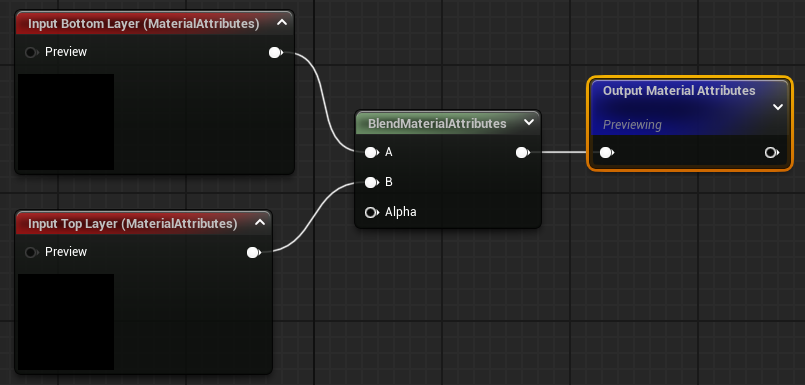Select the BlendMaterialAttributes node header
The image size is (805, 385).
437,124
